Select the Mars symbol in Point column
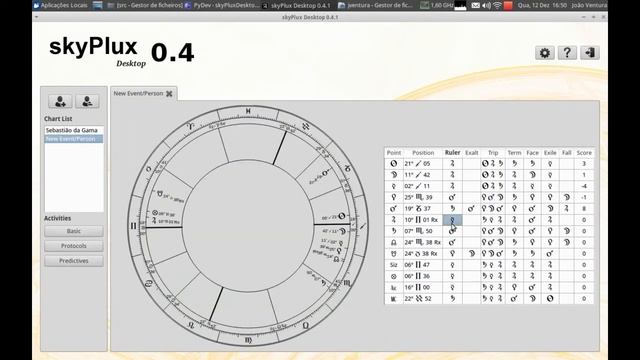 coord(394,209)
